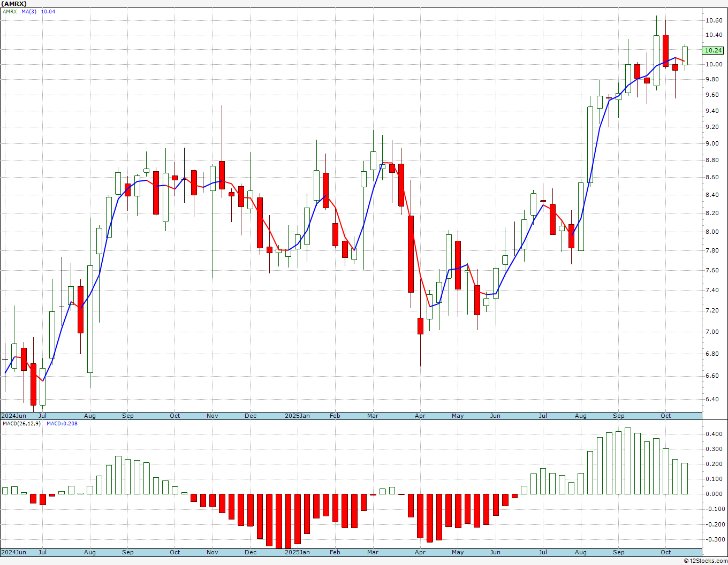Click the 9.60 price axis label
Viewport: 728px width, 565px height.
click(x=713, y=95)
